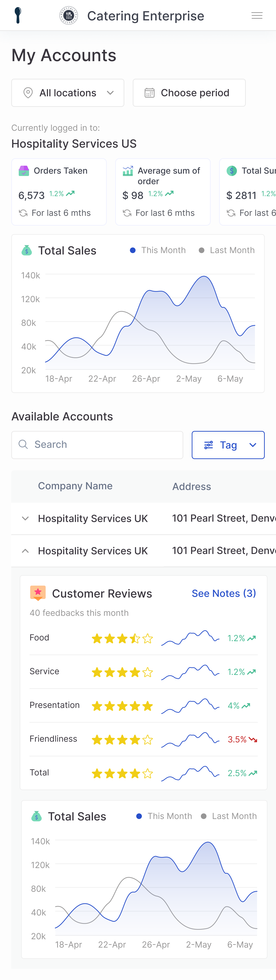Viewport: 276px width, 980px height.
Task: Click the Address column header
Action: [x=191, y=486]
